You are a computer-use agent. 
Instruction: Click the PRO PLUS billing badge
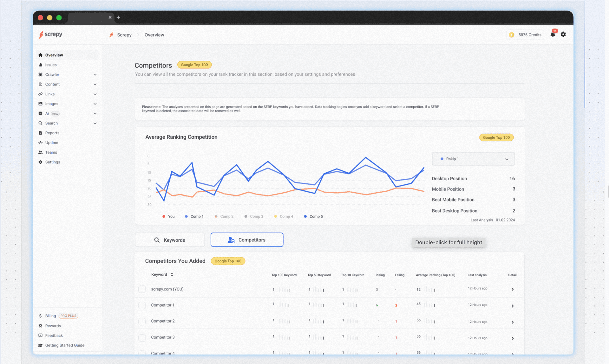(x=69, y=316)
